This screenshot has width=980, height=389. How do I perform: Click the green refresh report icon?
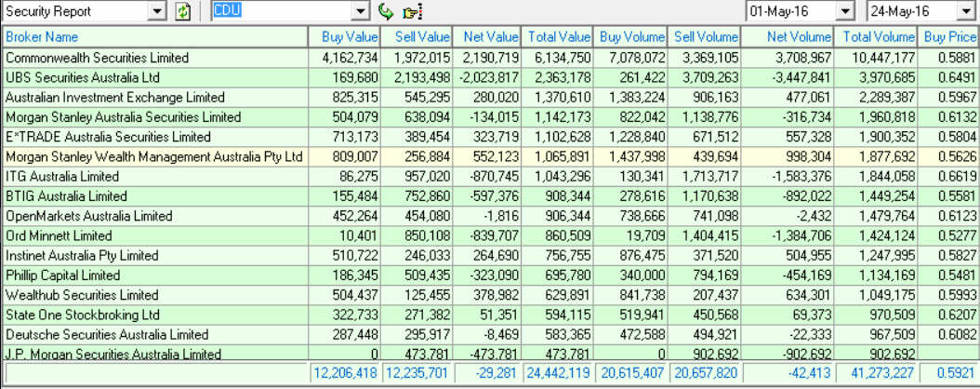pyautogui.click(x=182, y=11)
